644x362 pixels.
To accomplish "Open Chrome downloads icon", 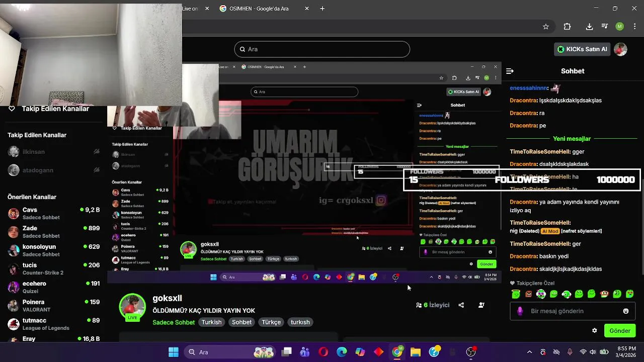I will (589, 27).
